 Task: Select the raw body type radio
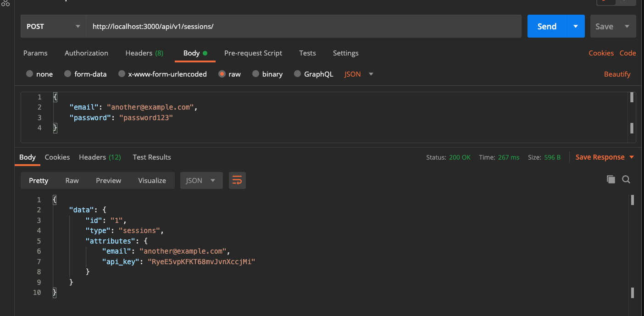pos(222,74)
